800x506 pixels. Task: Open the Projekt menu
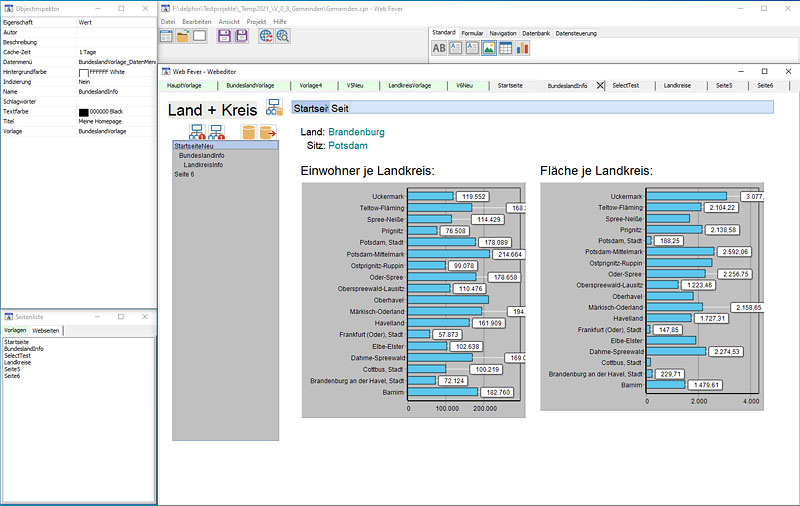[257, 21]
